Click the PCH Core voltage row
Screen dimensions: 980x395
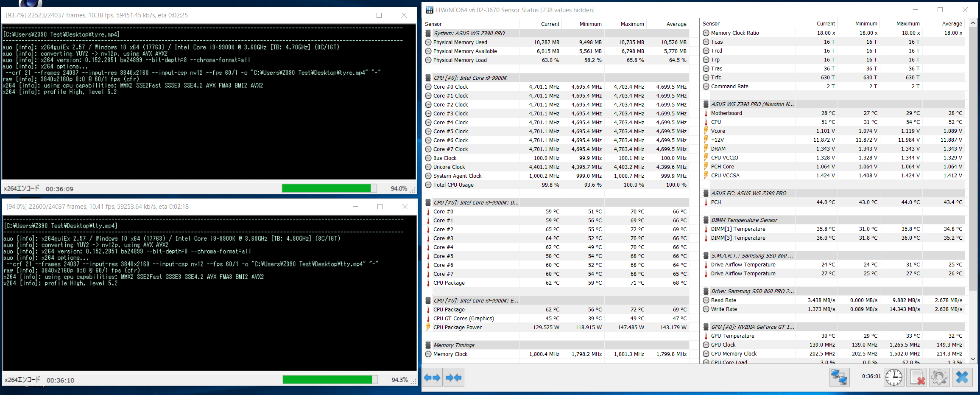833,166
